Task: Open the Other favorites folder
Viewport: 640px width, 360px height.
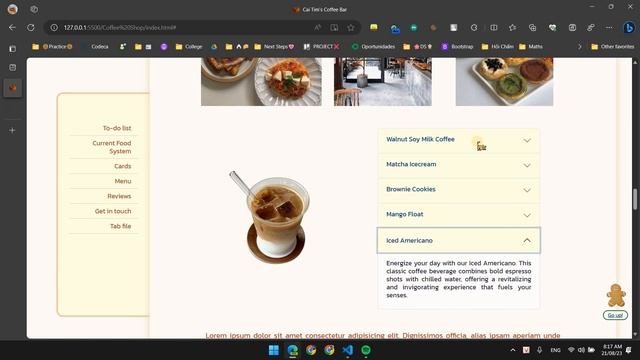Action: tap(613, 47)
